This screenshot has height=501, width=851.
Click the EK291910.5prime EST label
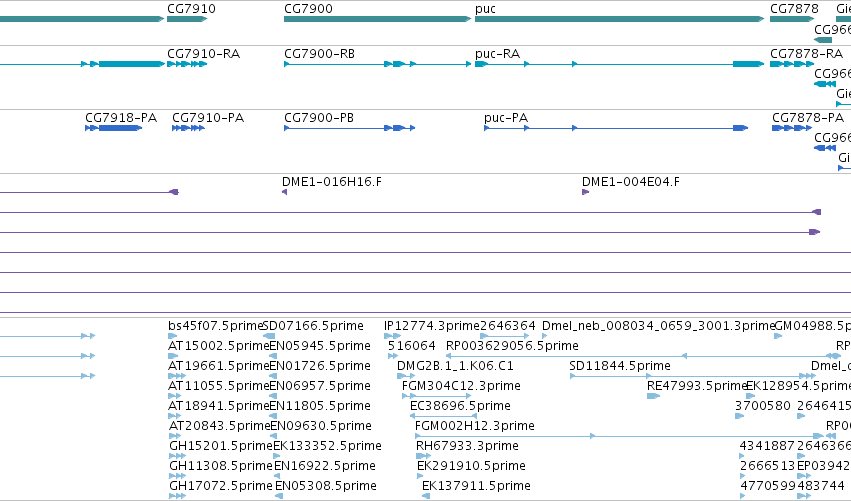(471, 466)
